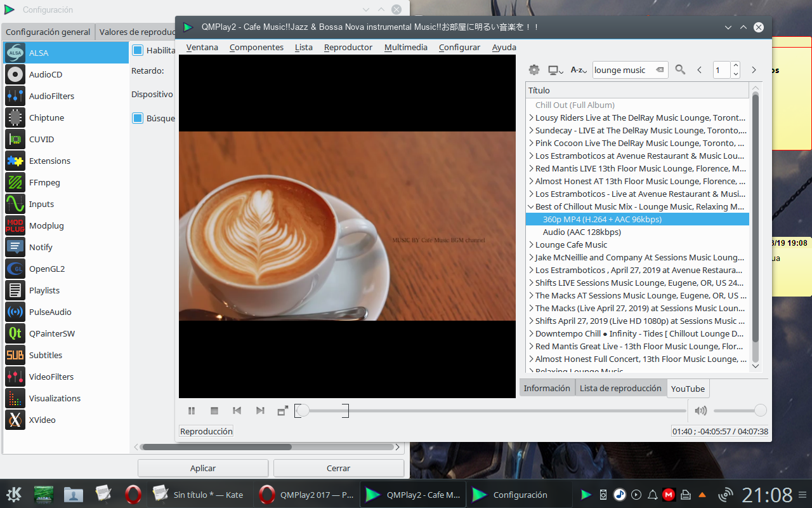Expand Lounge Cafe Music result
Screen dimensions: 812x508
(x=531, y=244)
